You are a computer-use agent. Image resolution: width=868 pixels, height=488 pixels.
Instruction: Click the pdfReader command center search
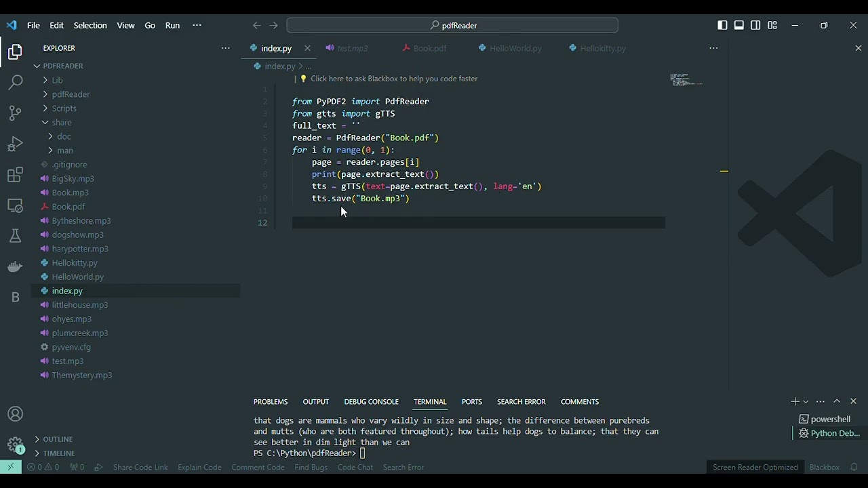[452, 25]
